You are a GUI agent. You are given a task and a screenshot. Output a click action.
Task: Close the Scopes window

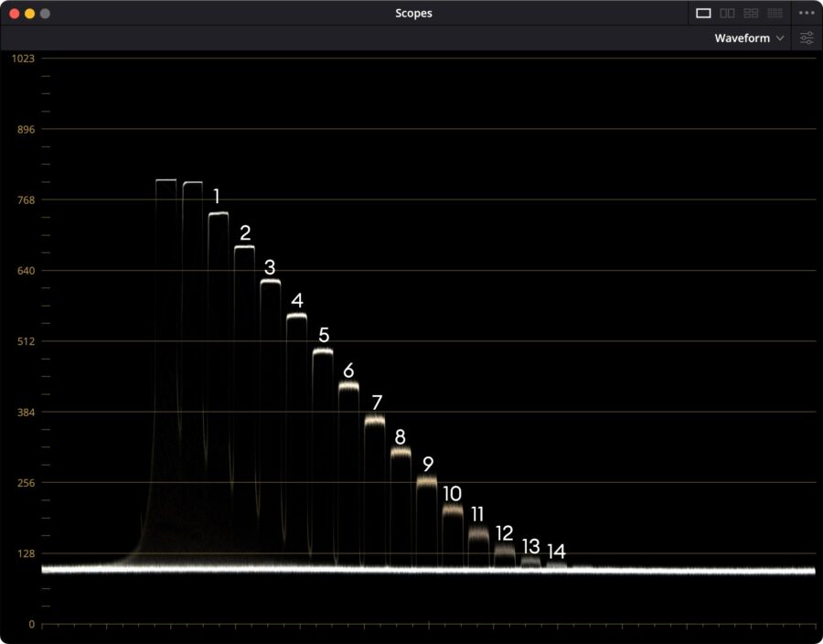[x=14, y=14]
